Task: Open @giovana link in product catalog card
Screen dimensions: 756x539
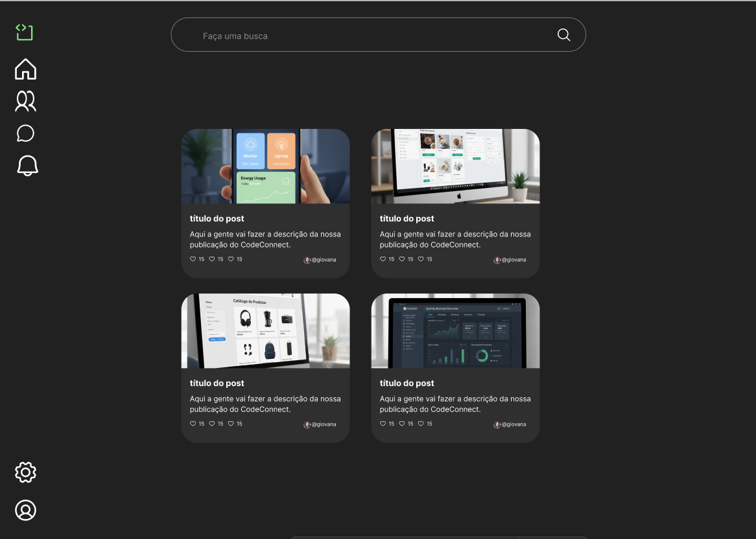Action: 324,424
